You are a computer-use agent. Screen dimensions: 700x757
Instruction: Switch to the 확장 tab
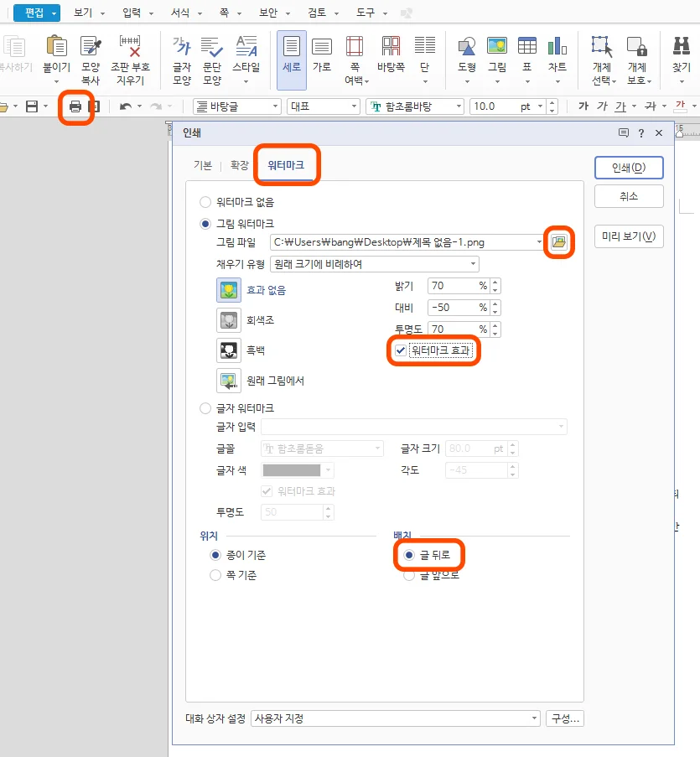(240, 165)
